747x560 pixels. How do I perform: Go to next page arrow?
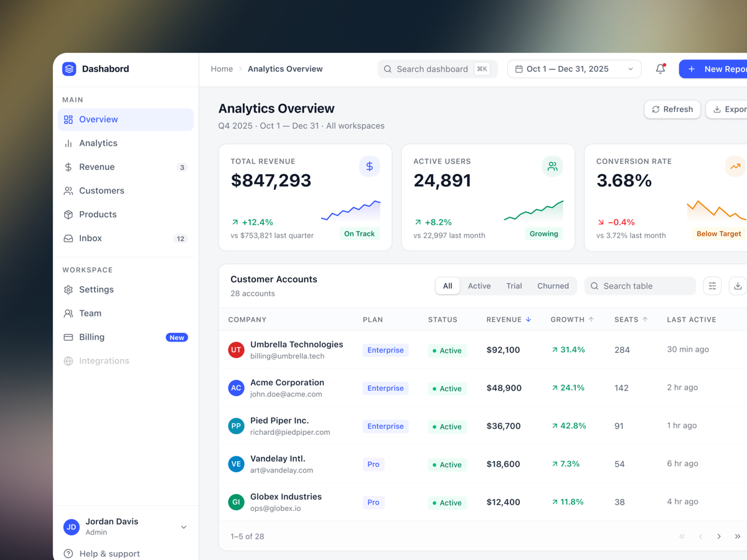(x=719, y=536)
